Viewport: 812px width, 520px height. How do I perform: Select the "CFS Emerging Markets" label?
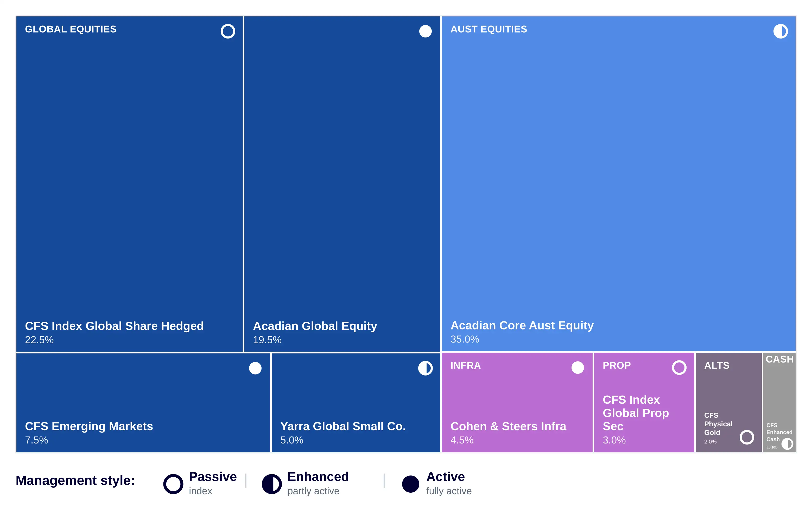[89, 426]
